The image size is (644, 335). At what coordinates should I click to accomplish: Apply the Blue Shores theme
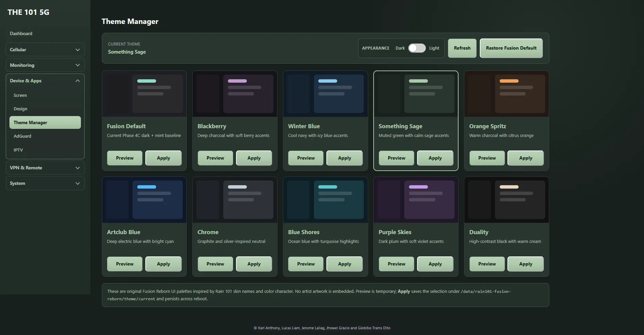coord(345,264)
